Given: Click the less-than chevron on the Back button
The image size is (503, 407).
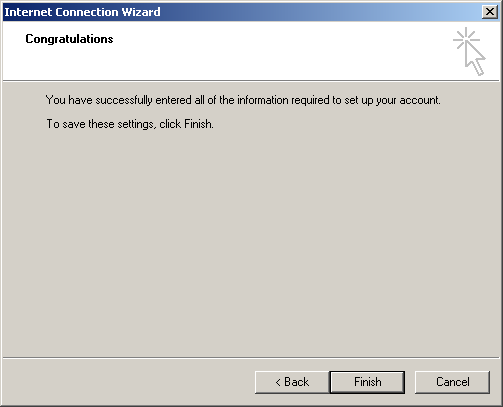Looking at the screenshot, I should (278, 382).
